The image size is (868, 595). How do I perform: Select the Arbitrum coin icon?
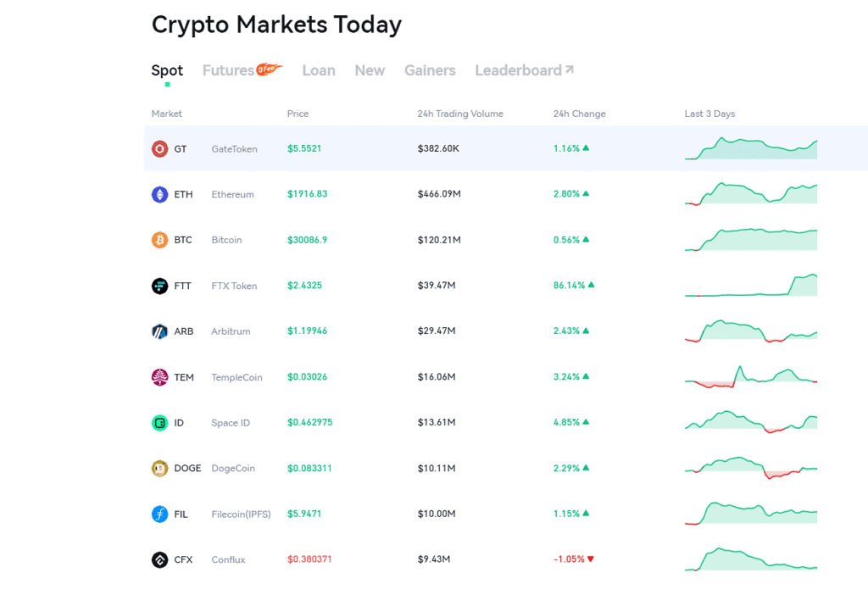tap(159, 331)
